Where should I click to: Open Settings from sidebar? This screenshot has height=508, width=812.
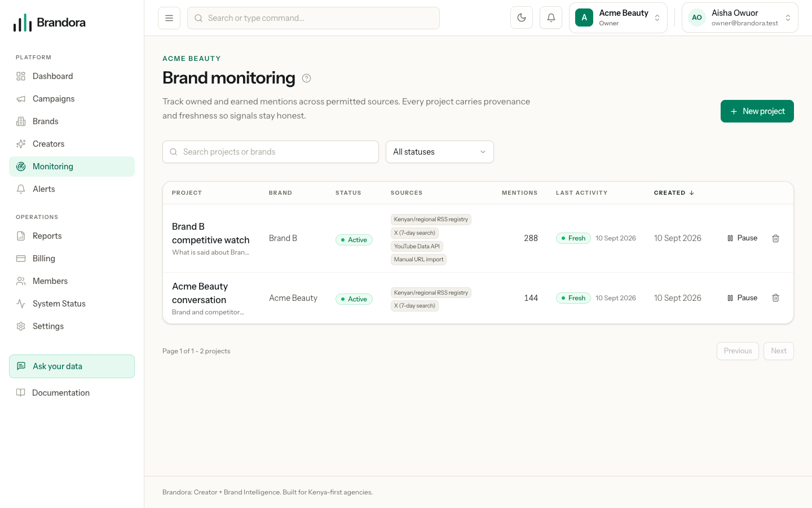72,326
